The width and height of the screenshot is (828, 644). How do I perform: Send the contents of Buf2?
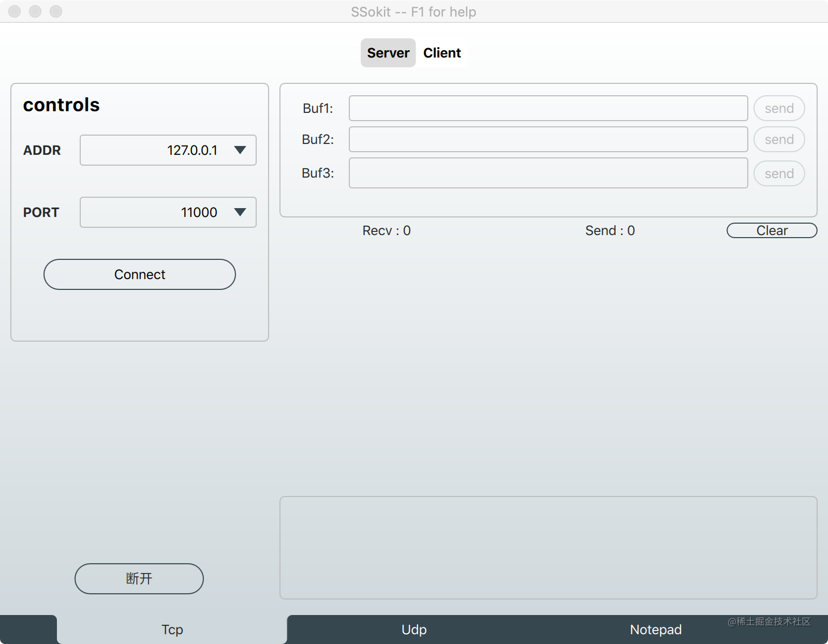coord(778,139)
